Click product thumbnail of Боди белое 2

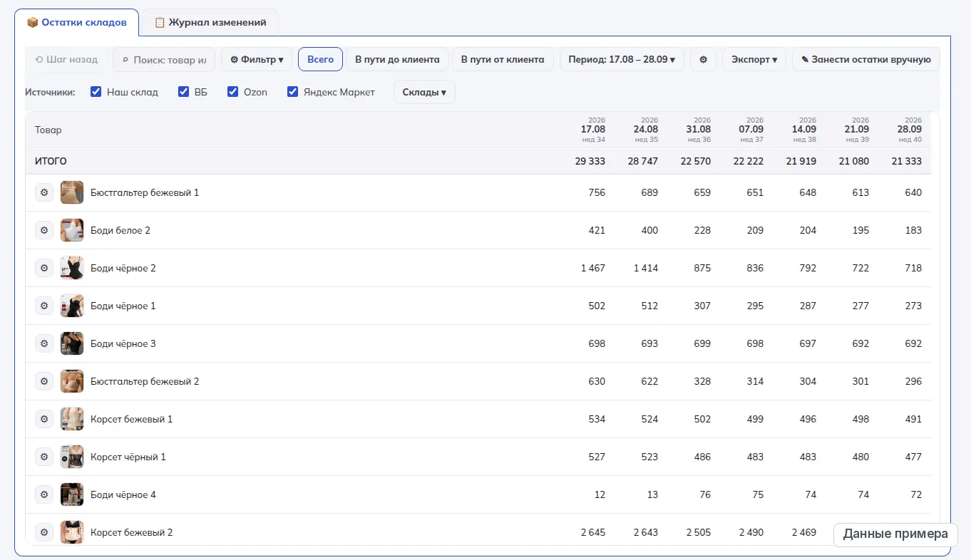[x=72, y=230]
